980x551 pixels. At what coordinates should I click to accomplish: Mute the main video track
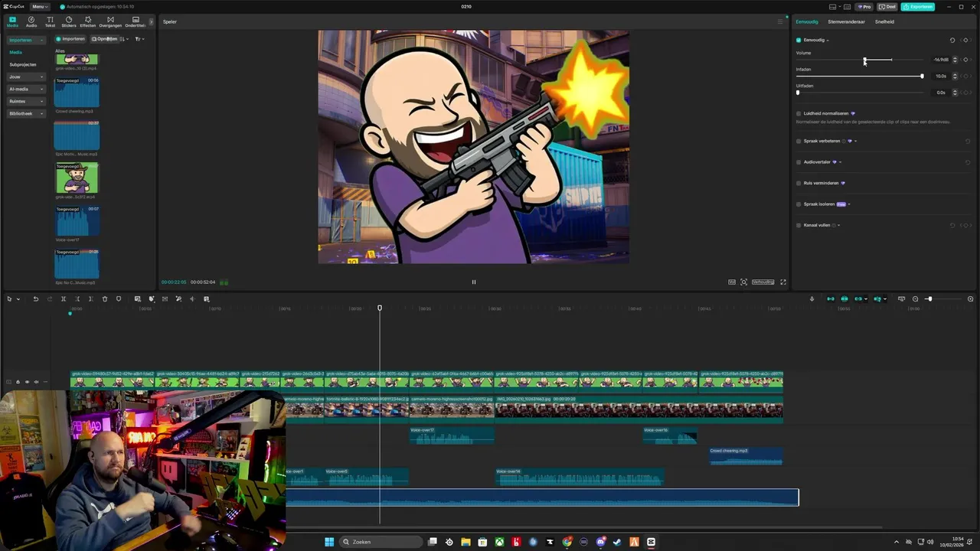[37, 382]
